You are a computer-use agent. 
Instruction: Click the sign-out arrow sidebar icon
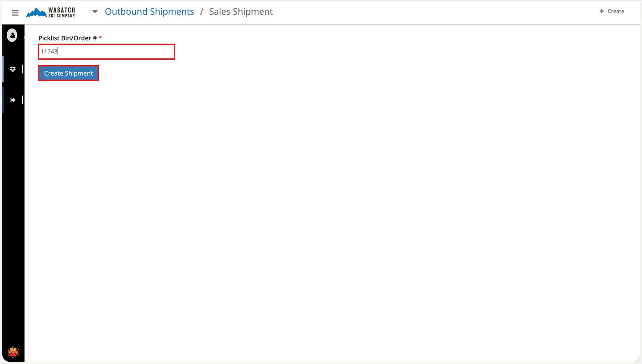pos(12,100)
